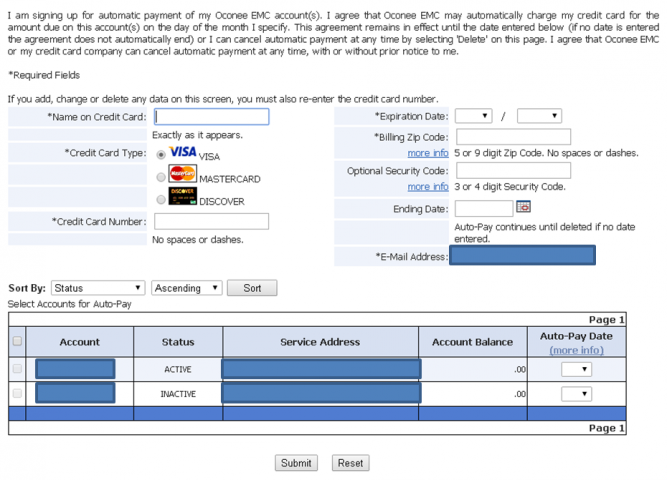Viewport: 667px width, 480px height.
Task: Open Auto-Pay Date dropdown for INACTIVE account
Action: point(576,394)
